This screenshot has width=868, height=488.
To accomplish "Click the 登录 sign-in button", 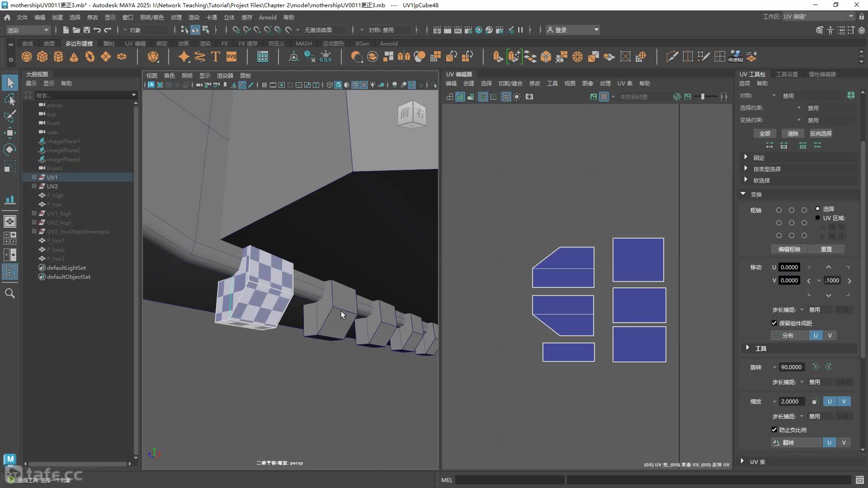I will [573, 30].
